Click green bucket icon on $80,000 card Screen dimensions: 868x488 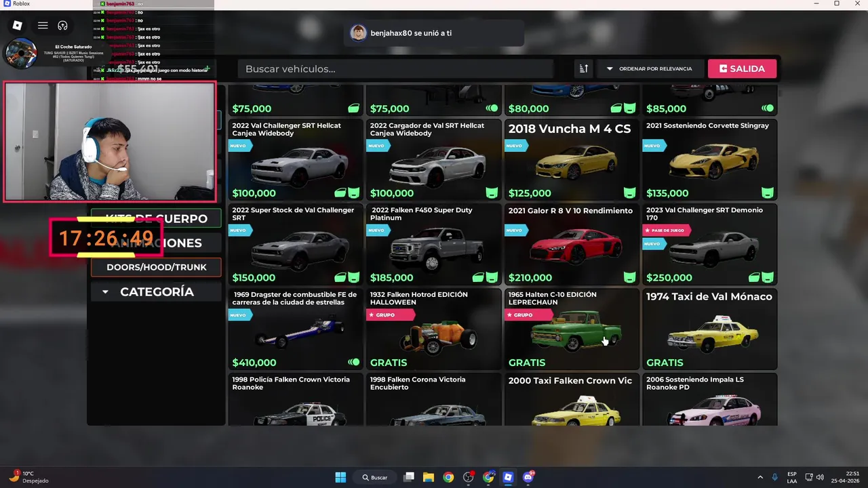coord(630,108)
